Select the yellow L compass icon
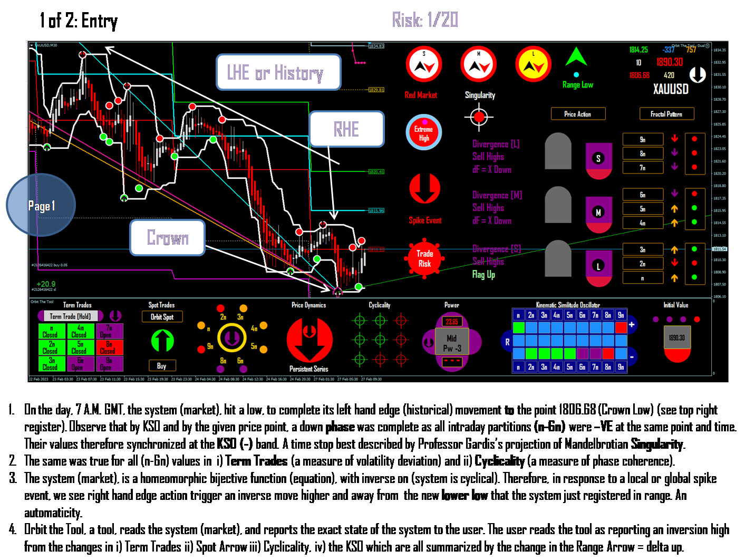 pos(533,65)
